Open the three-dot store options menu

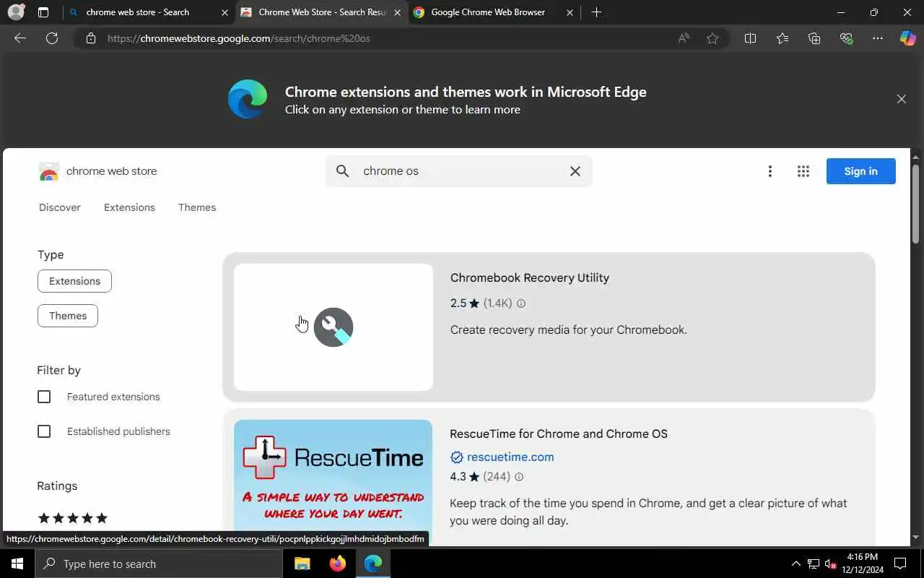click(770, 171)
